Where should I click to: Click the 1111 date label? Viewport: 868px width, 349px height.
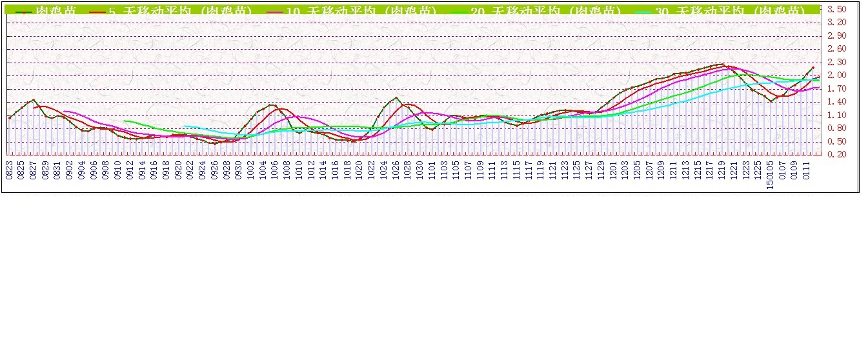coord(492,170)
